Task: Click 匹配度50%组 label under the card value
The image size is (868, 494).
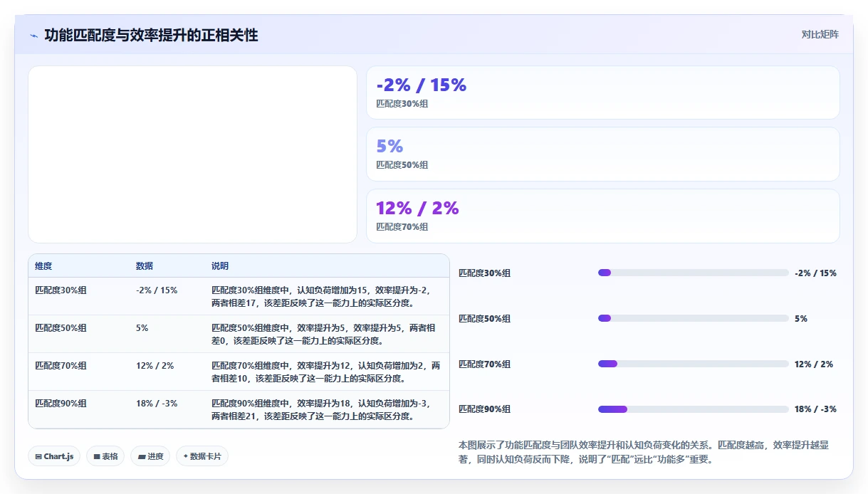Action: (402, 165)
